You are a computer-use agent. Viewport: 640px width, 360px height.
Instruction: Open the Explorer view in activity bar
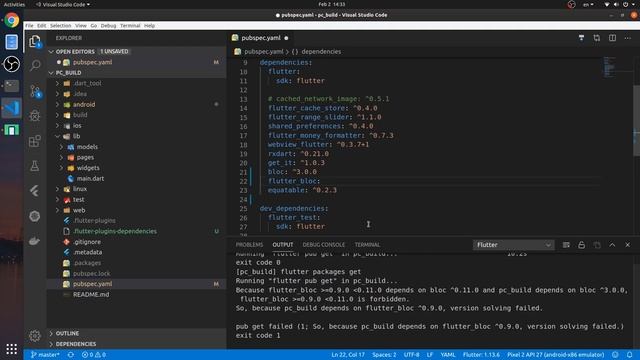click(x=35, y=41)
